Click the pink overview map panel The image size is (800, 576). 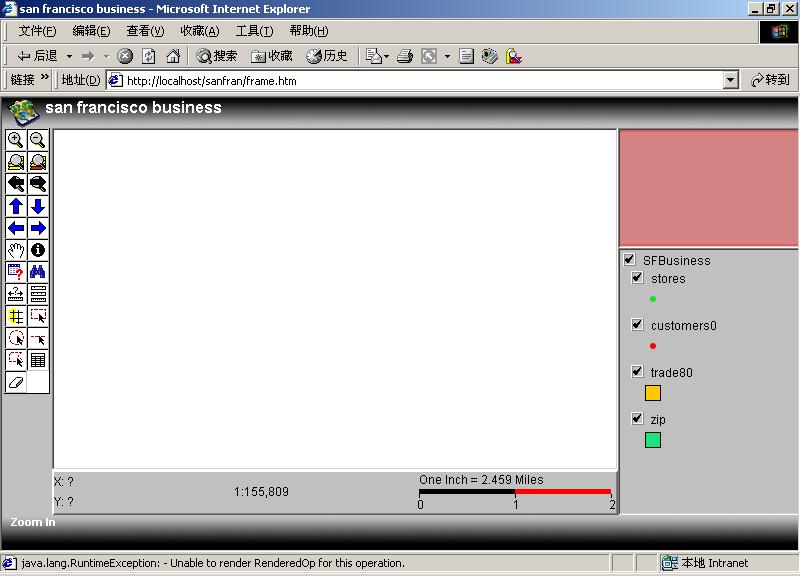coord(708,188)
